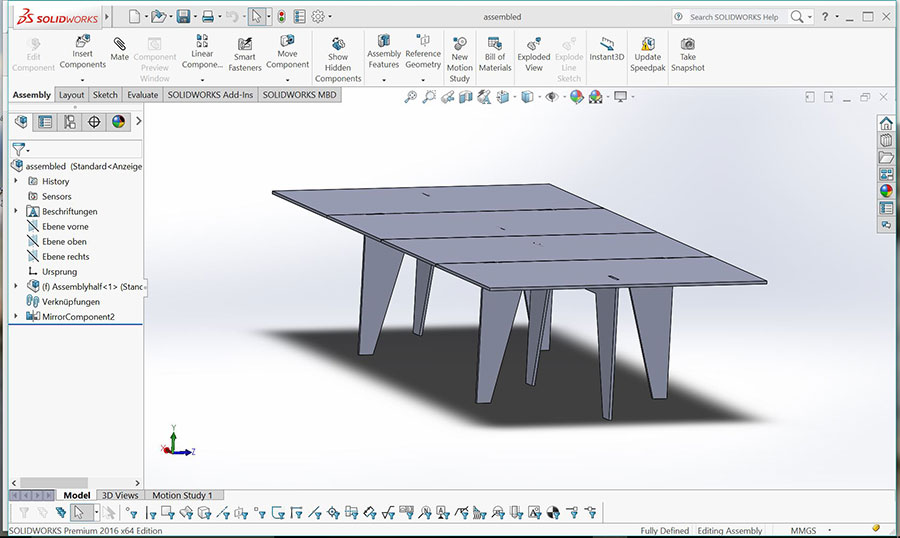900x538 pixels.
Task: Open MMGS unit system dropdown
Action: pos(829,530)
